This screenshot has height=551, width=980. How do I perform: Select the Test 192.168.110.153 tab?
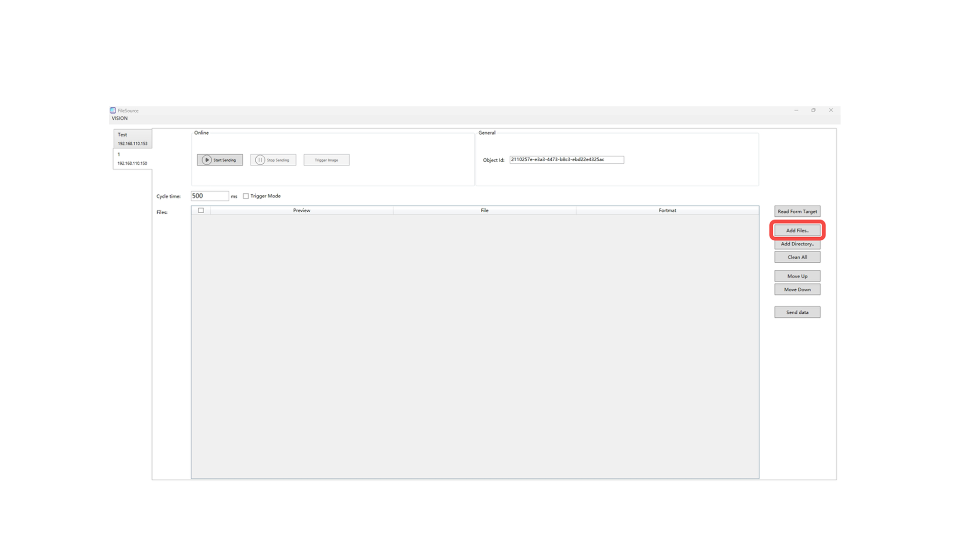132,139
